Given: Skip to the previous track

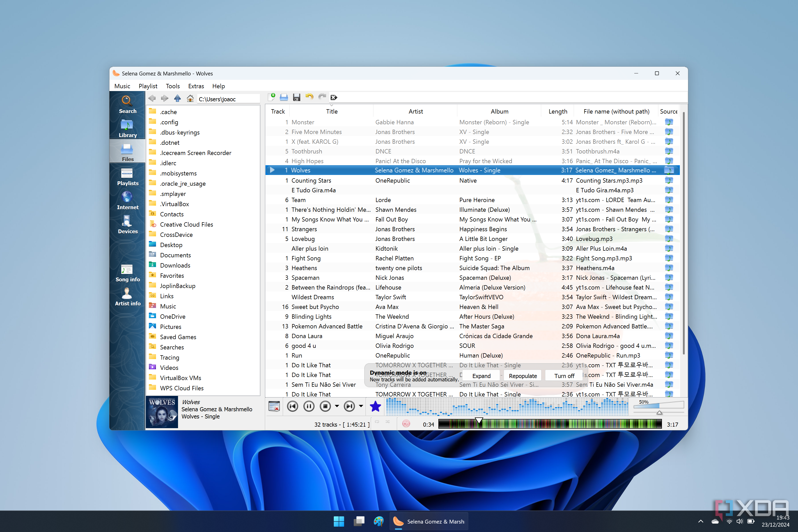Looking at the screenshot, I should [x=292, y=406].
